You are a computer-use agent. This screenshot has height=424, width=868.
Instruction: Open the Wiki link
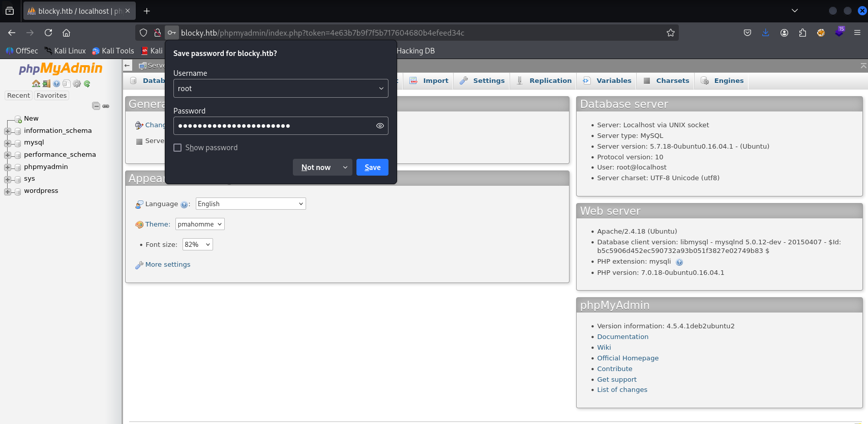pyautogui.click(x=604, y=348)
